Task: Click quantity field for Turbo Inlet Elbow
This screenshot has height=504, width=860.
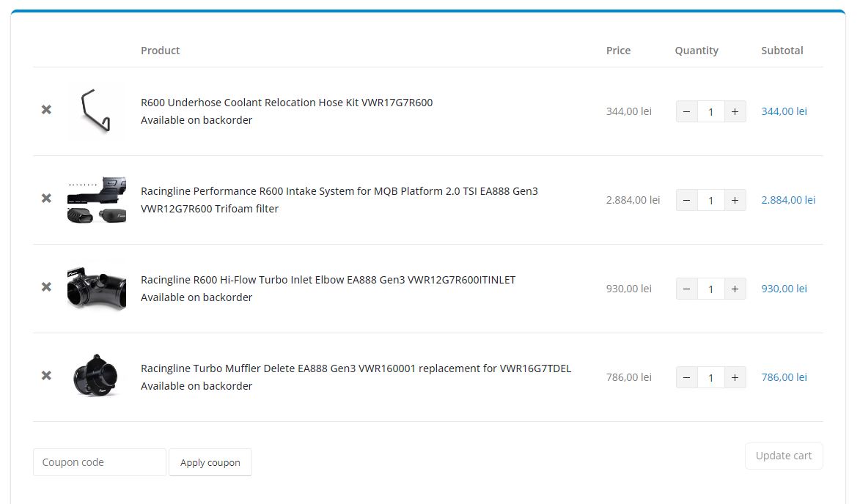Action: click(711, 289)
